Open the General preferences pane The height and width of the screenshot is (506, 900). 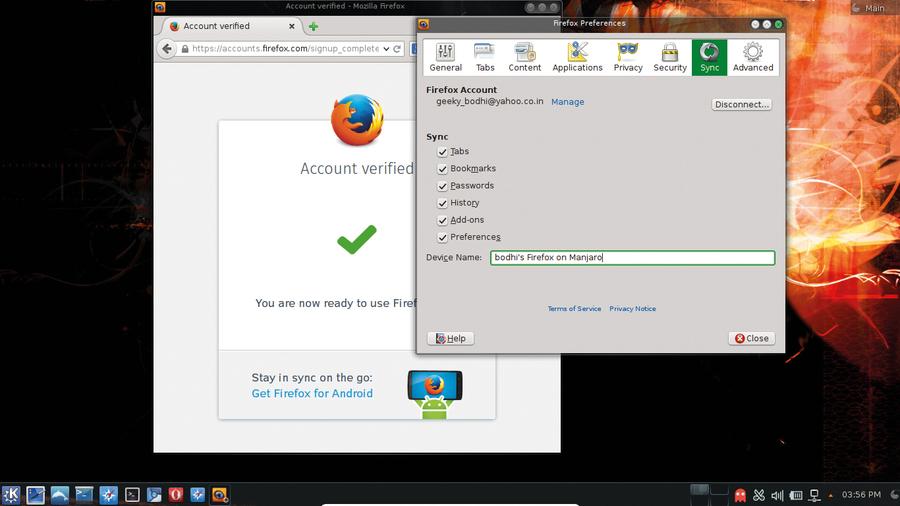click(x=445, y=57)
